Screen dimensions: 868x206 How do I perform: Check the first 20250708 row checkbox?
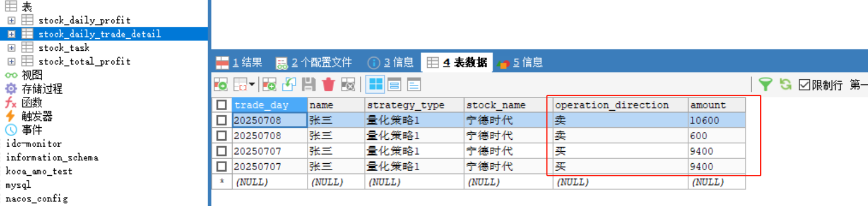(221, 120)
